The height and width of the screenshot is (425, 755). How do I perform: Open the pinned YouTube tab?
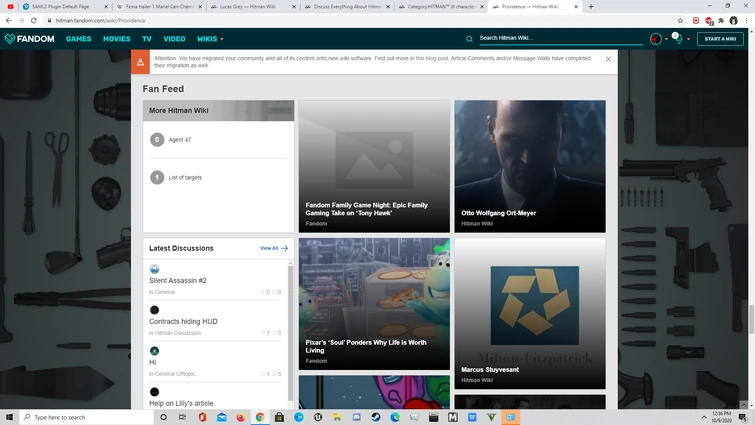point(10,7)
